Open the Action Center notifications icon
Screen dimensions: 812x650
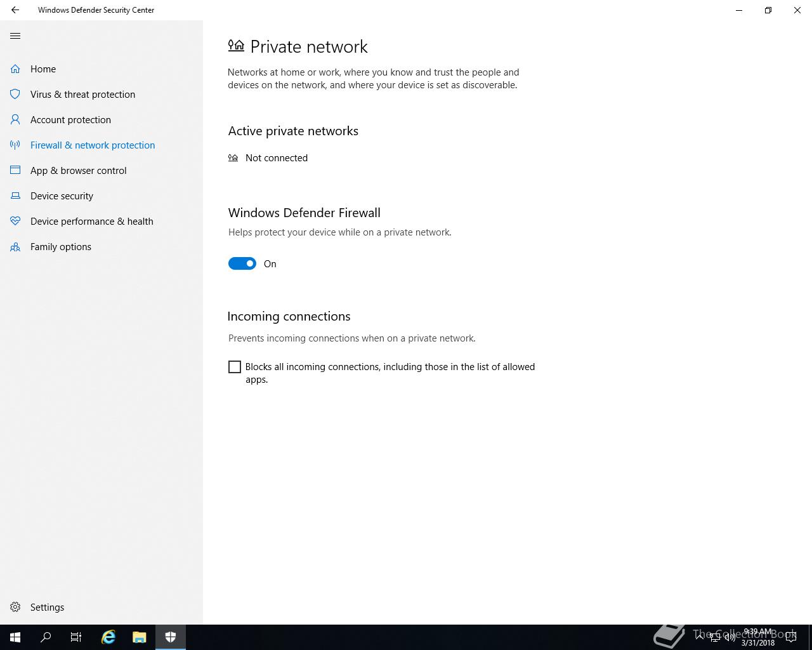[x=791, y=637]
